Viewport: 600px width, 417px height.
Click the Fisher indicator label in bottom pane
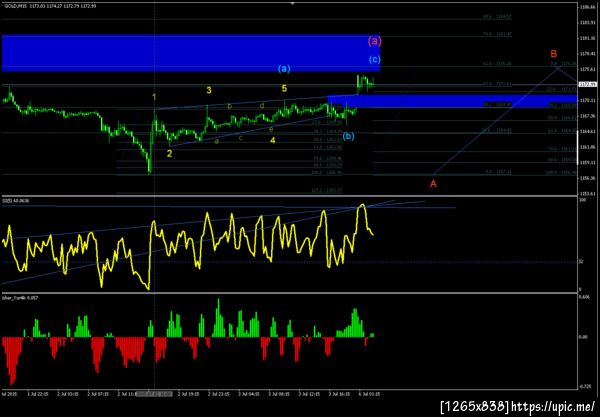tap(20, 298)
